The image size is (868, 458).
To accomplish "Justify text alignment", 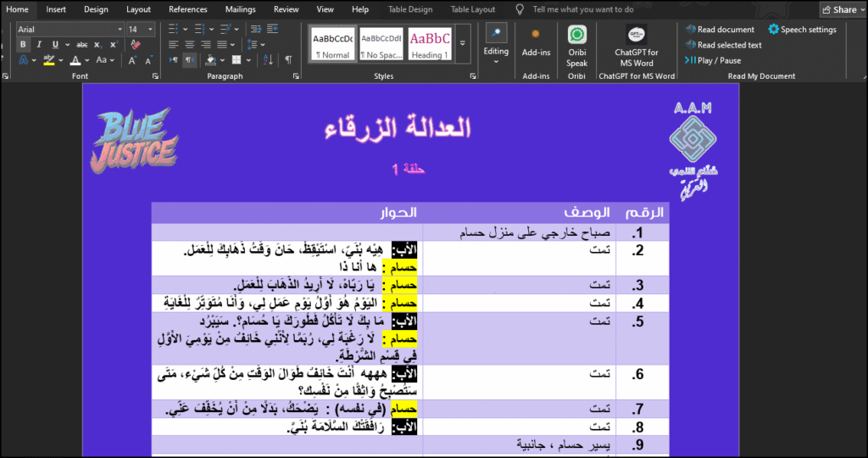I will [222, 44].
